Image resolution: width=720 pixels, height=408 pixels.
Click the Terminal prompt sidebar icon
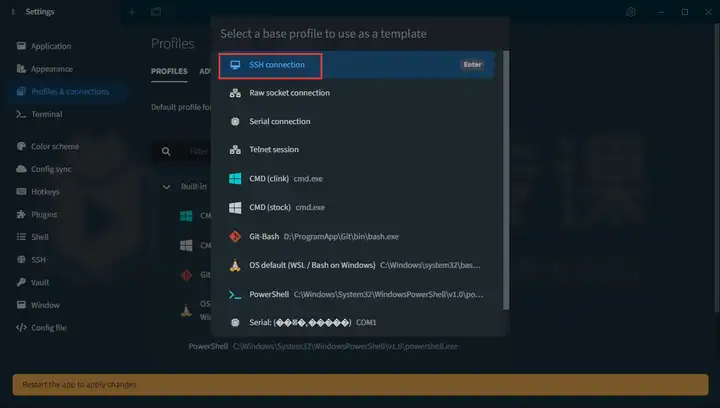click(x=21, y=114)
